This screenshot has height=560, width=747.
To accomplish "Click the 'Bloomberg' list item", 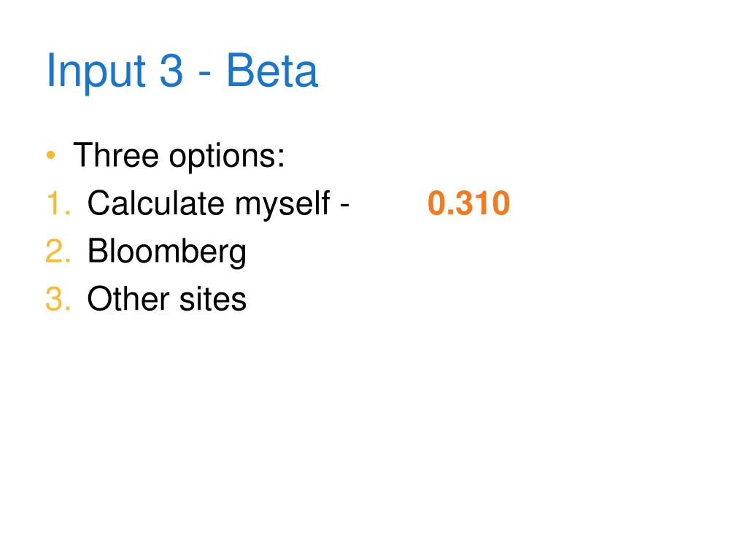I will pyautogui.click(x=167, y=252).
